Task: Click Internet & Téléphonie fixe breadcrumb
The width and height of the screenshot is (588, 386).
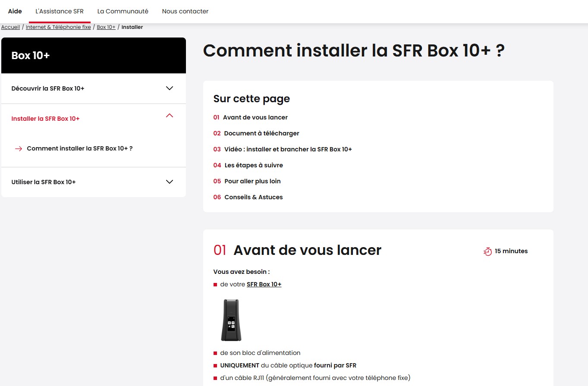Action: point(58,27)
